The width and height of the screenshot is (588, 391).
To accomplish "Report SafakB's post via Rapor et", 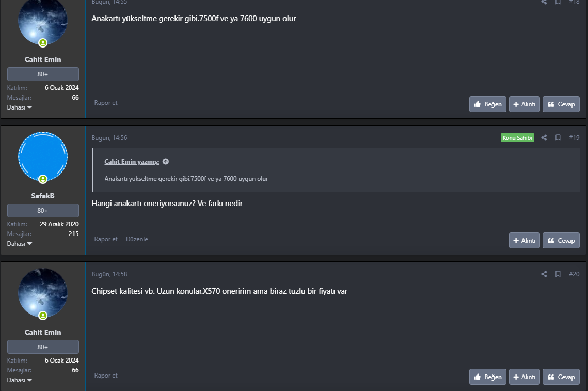I will [x=106, y=239].
